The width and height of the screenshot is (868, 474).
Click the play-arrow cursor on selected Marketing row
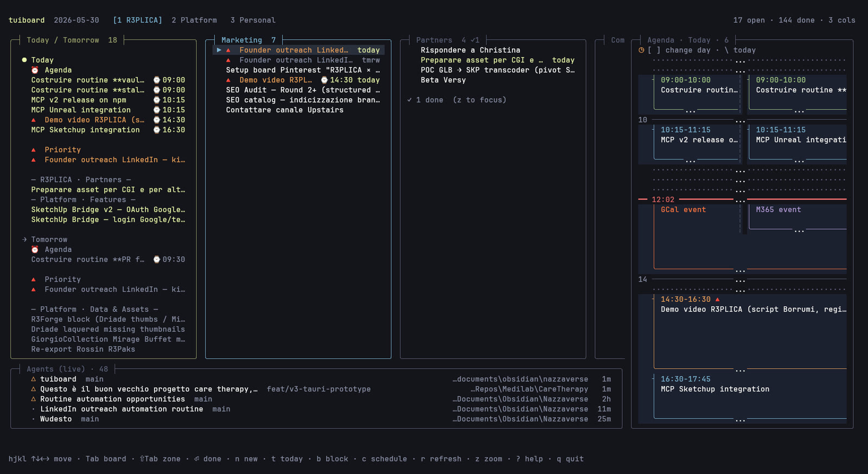point(219,50)
